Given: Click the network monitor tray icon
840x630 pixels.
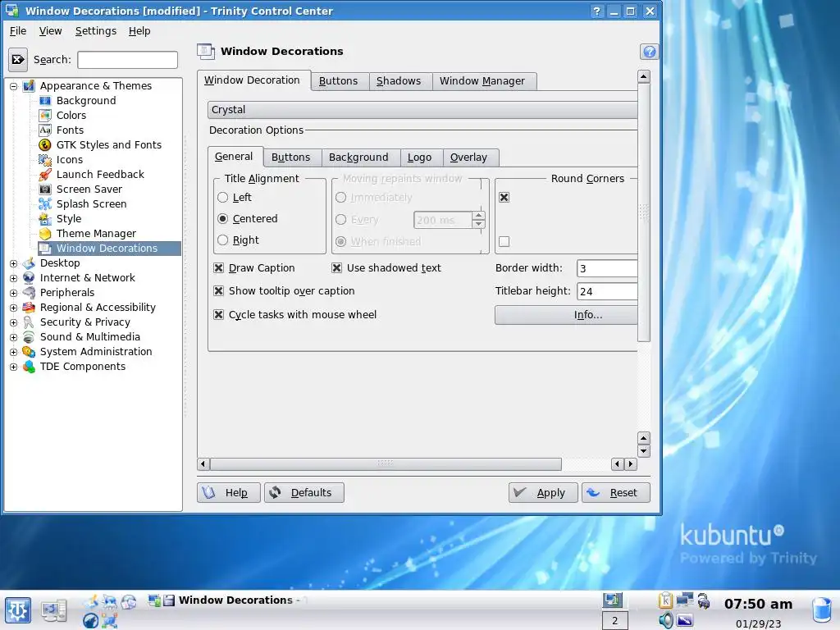Looking at the screenshot, I should (x=685, y=600).
